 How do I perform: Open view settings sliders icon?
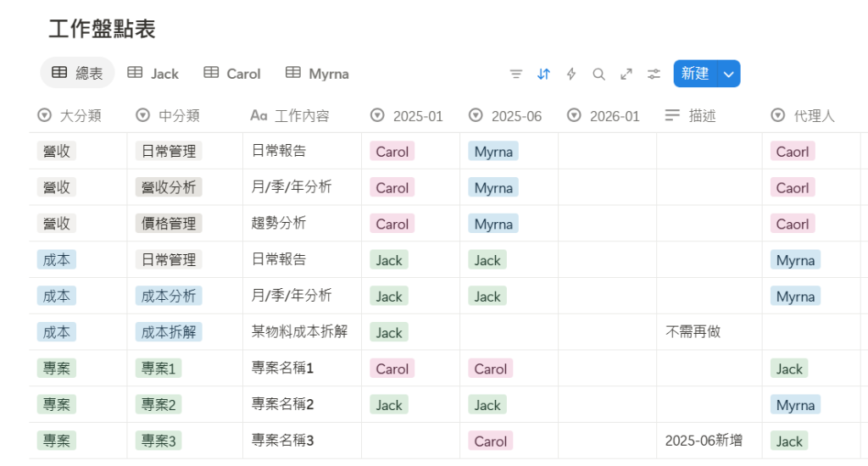(654, 74)
